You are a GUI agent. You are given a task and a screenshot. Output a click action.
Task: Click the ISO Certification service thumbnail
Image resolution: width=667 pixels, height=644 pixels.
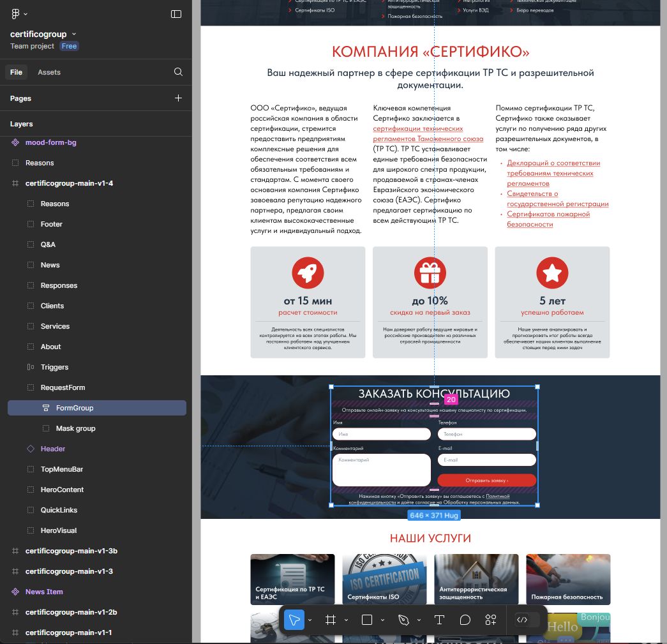[x=384, y=580]
